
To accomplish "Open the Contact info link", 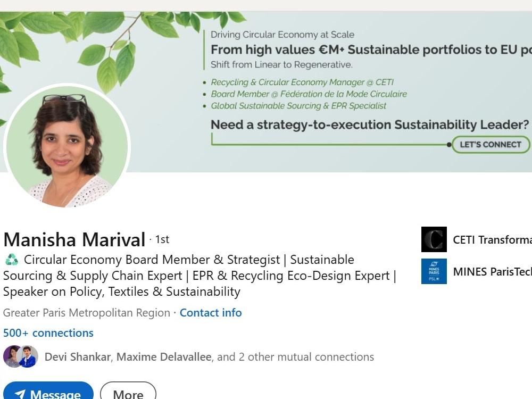I will pyautogui.click(x=211, y=312).
